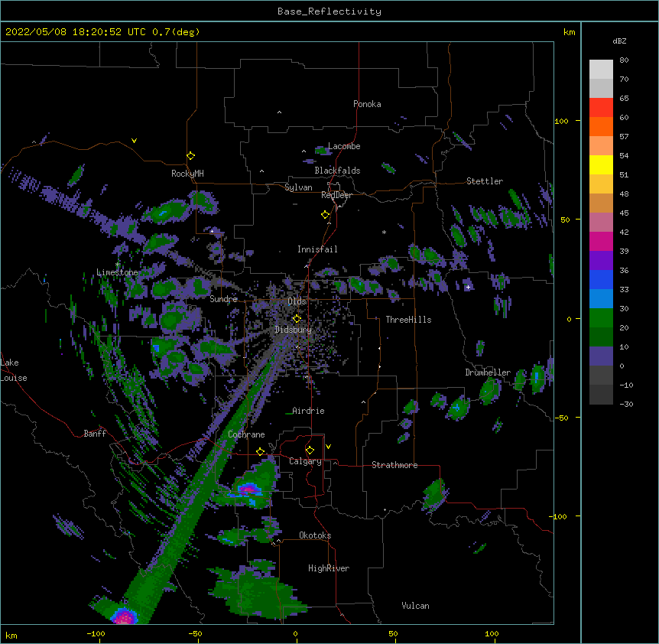Select the orange 60 dBZ legend swatch
This screenshot has width=659, height=644.
[601, 126]
